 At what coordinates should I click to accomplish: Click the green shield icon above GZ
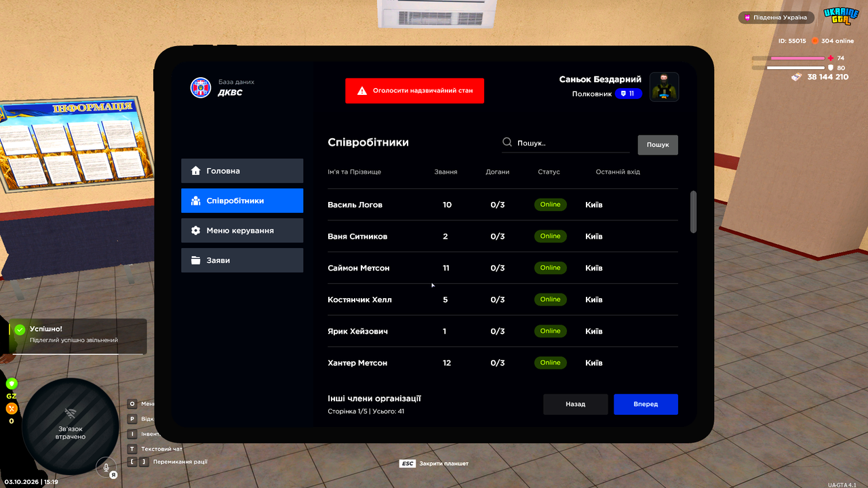pos(12,384)
